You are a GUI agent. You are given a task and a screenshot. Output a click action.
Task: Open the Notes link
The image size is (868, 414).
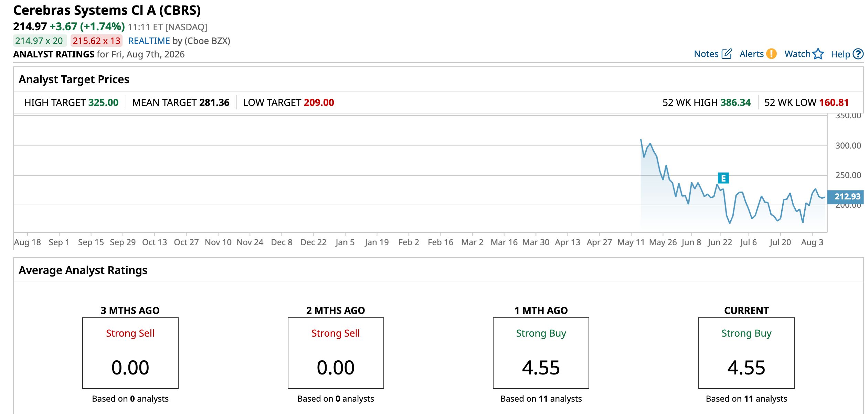706,54
